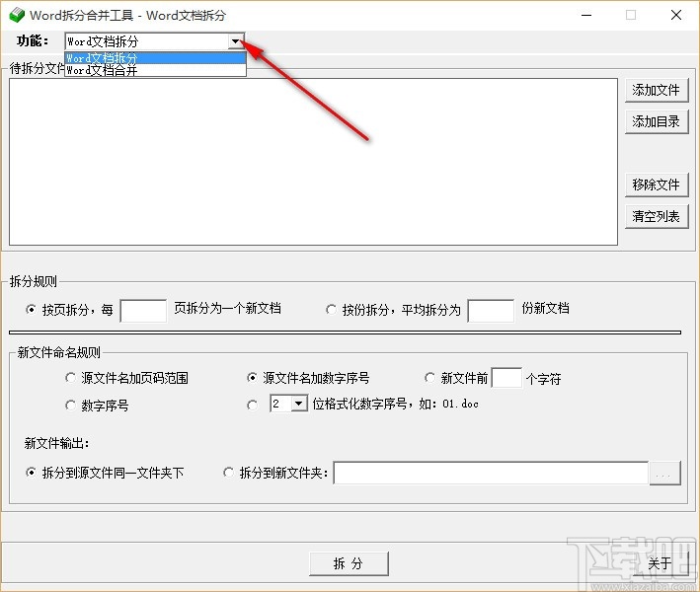Click the 清空列表 button
The image size is (700, 592).
(657, 216)
